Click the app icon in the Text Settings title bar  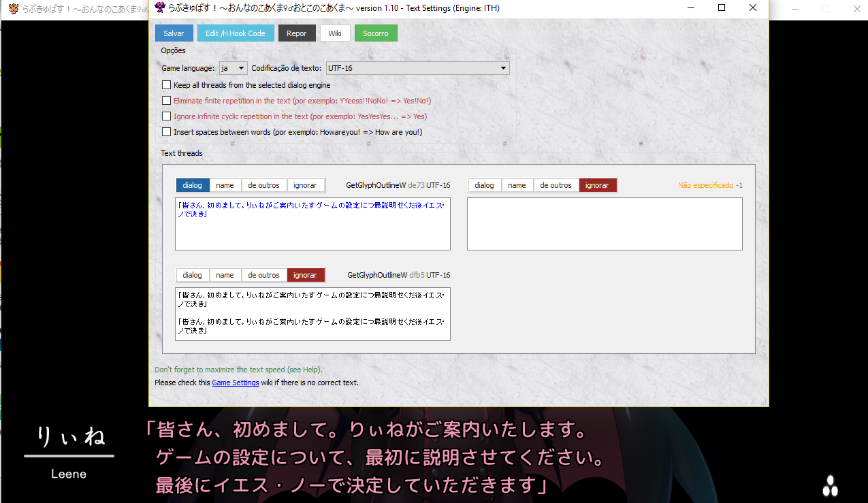pyautogui.click(x=159, y=8)
